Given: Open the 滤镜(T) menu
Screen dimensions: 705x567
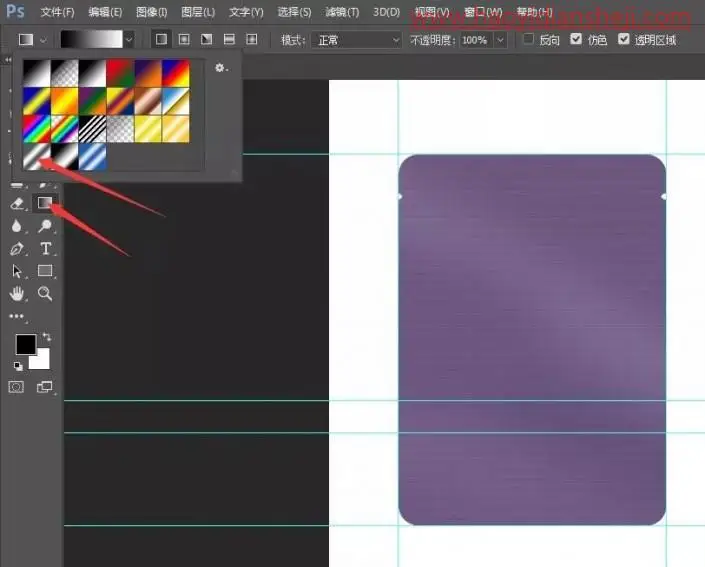Looking at the screenshot, I should click(x=342, y=12).
